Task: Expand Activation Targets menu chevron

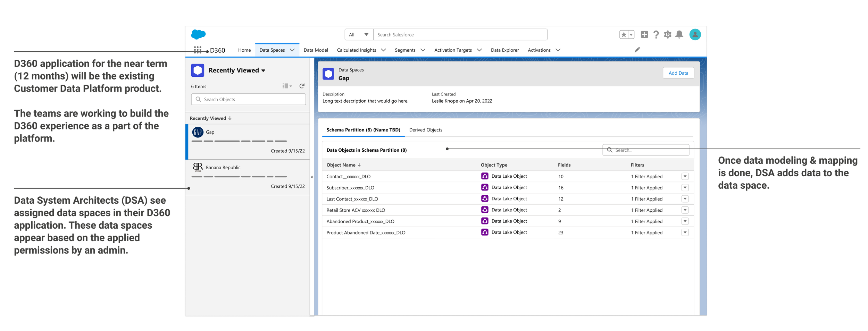Action: (479, 50)
